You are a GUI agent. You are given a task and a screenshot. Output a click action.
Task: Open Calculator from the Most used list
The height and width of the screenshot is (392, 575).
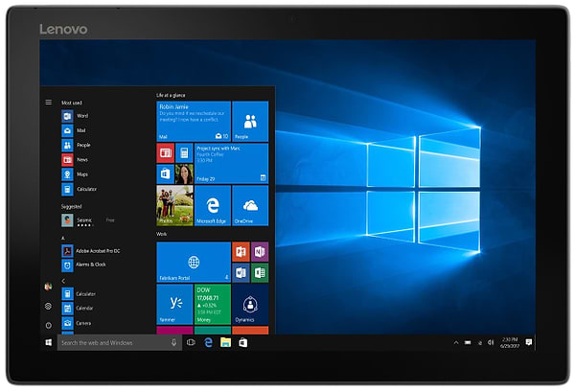point(80,189)
